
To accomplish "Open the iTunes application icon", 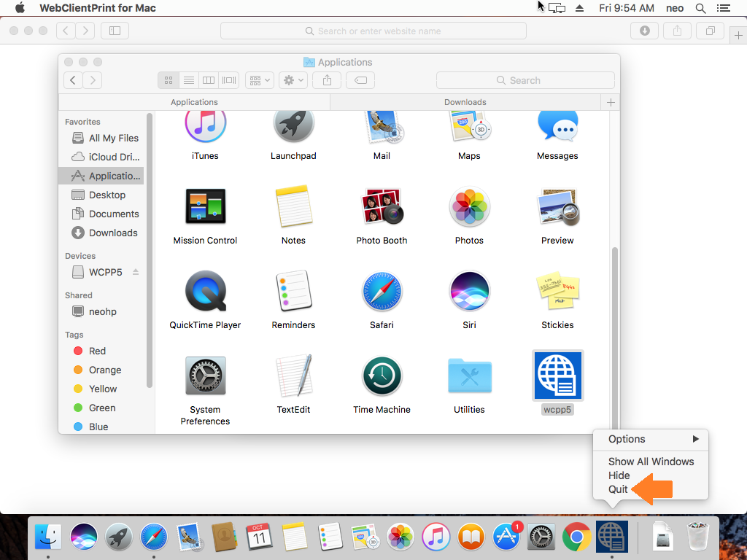I will point(205,125).
